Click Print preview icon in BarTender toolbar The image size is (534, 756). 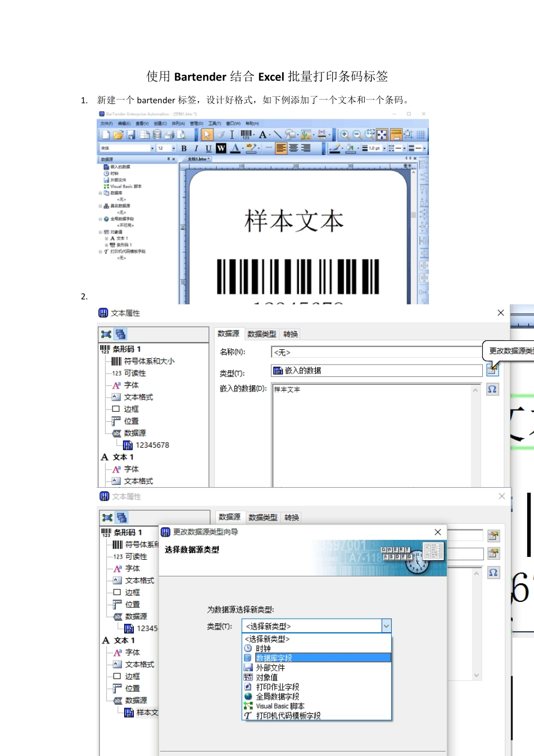point(181,134)
